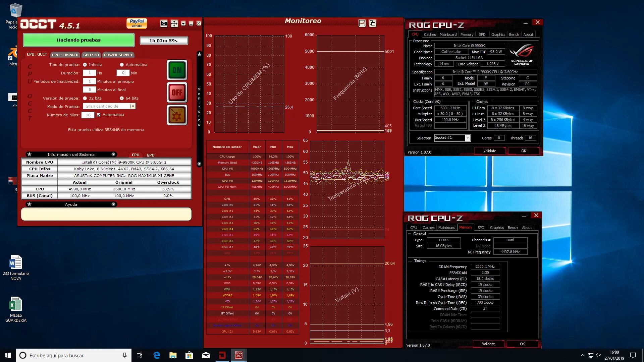This screenshot has width=644, height=362.
Task: Toggle the Automatica thread count checkbox
Action: pos(98,115)
